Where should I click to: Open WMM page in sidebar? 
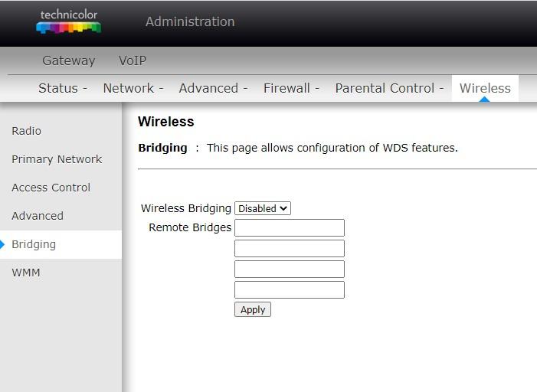[x=26, y=273]
